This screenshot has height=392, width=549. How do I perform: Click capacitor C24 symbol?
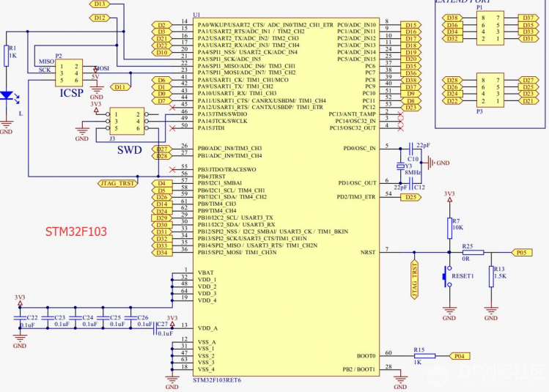pyautogui.click(x=75, y=318)
